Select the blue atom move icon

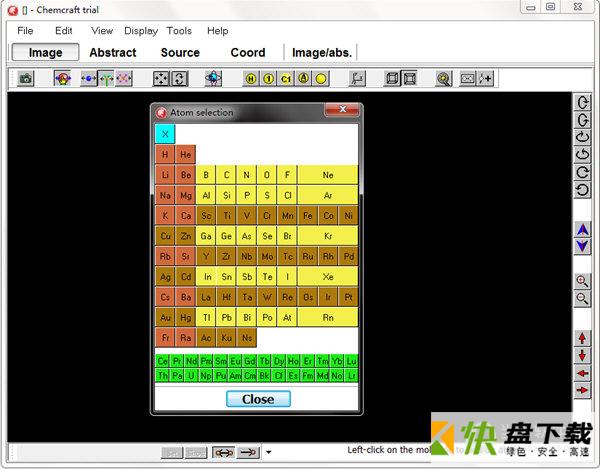[x=88, y=79]
